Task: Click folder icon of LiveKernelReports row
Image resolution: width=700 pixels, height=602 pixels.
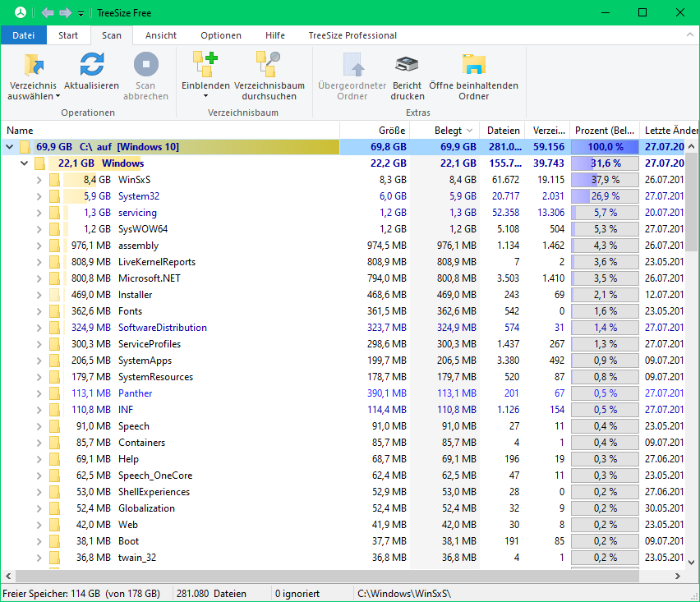Action: (x=54, y=262)
